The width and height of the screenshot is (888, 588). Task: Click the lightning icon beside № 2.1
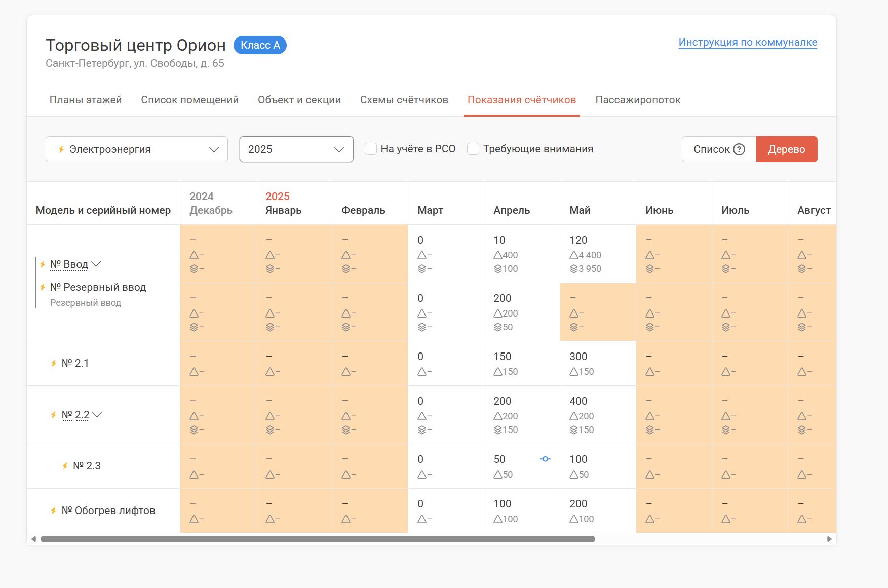pos(53,363)
